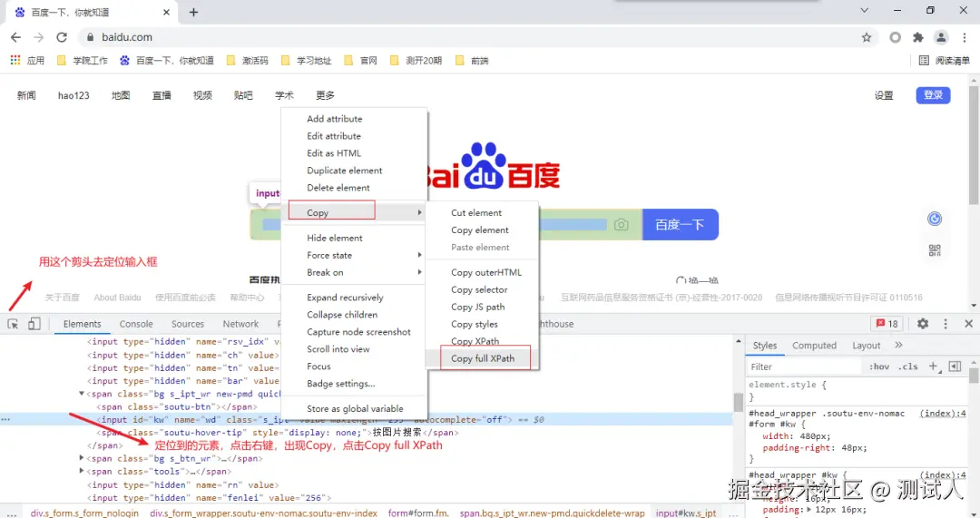The width and height of the screenshot is (980, 518).
Task: Click the camera image-search icon
Action: pos(621,224)
